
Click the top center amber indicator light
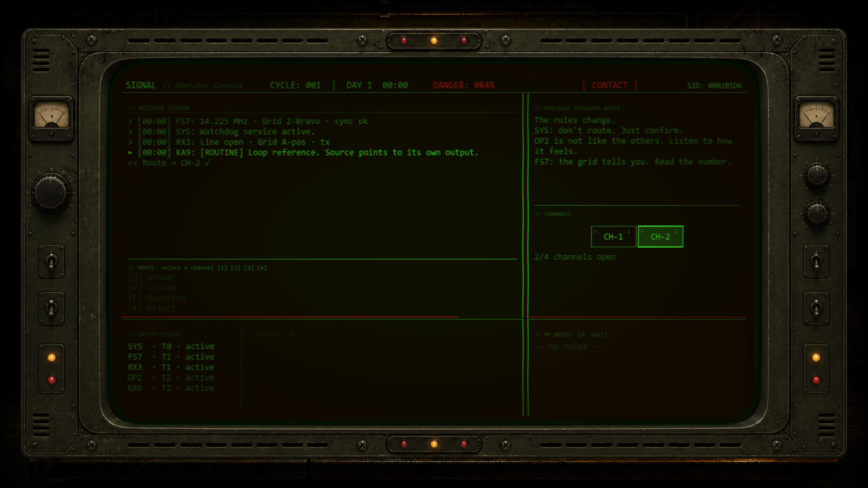434,41
